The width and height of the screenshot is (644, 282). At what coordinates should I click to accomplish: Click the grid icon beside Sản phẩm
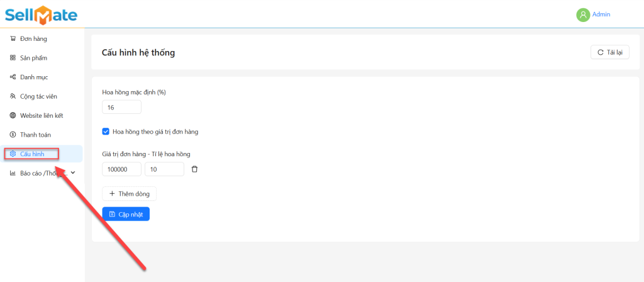tap(13, 58)
